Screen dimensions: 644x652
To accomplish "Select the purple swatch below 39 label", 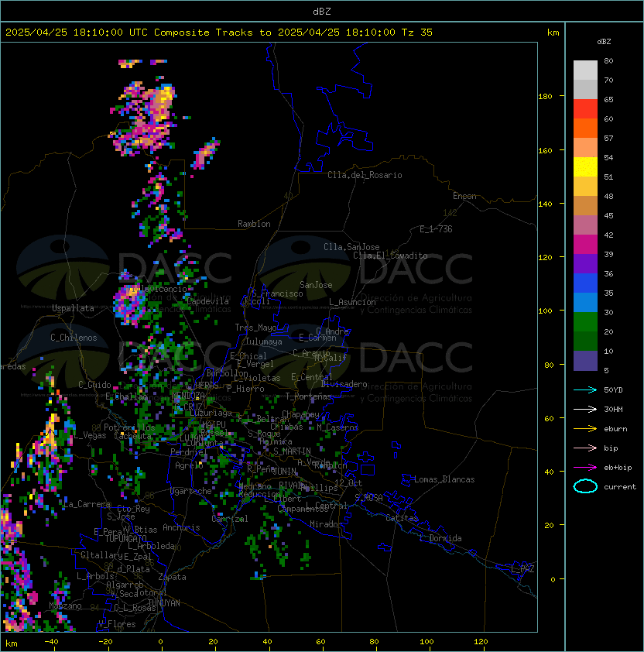I will 585,263.
